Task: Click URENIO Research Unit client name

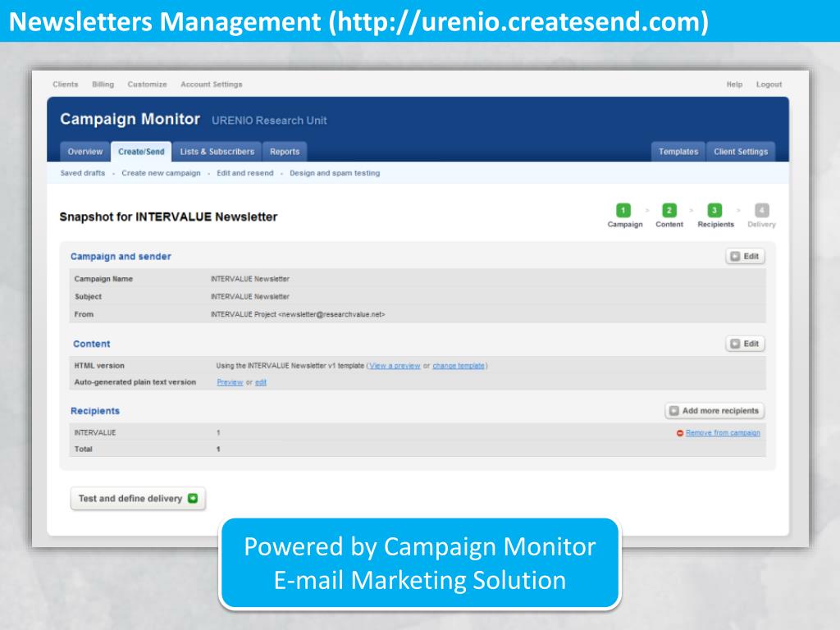Action: pyautogui.click(x=269, y=121)
